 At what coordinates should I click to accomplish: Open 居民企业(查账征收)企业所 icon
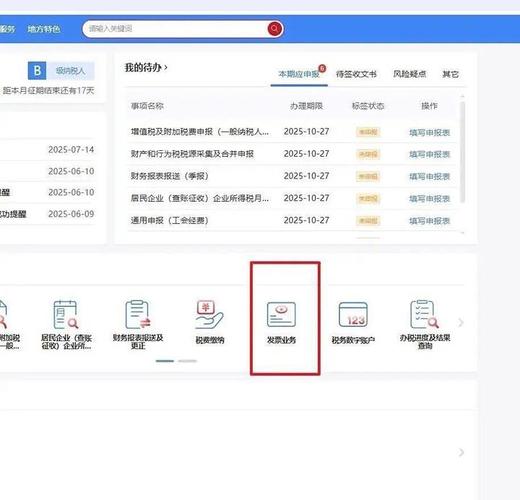pos(66,325)
